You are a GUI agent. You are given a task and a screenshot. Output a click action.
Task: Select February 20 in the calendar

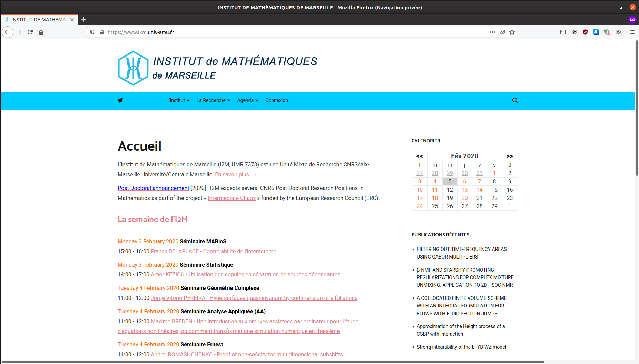point(464,198)
